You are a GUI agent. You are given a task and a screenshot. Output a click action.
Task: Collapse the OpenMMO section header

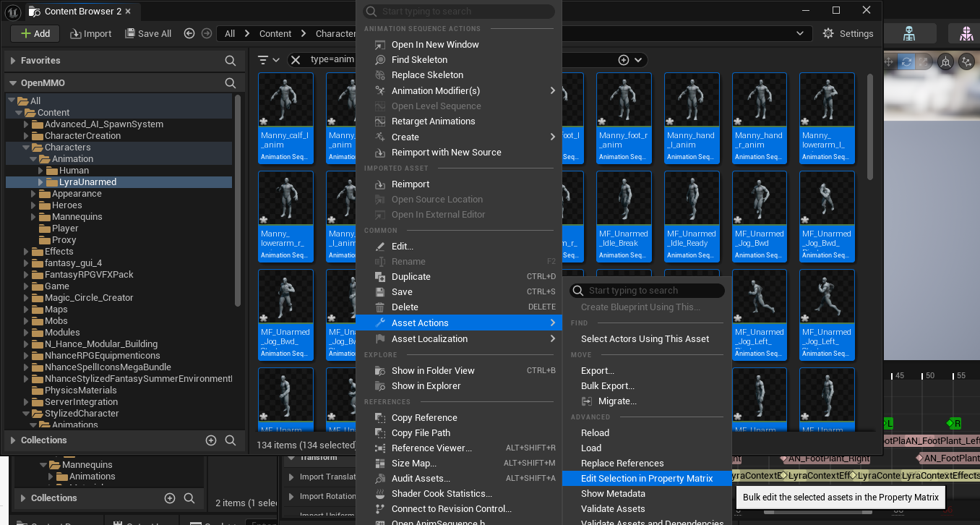(x=12, y=83)
